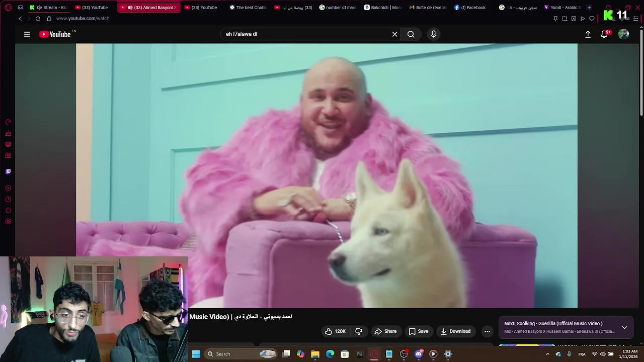644x362 pixels.
Task: Open the FRA keyboard language switcher
Action: click(x=582, y=354)
